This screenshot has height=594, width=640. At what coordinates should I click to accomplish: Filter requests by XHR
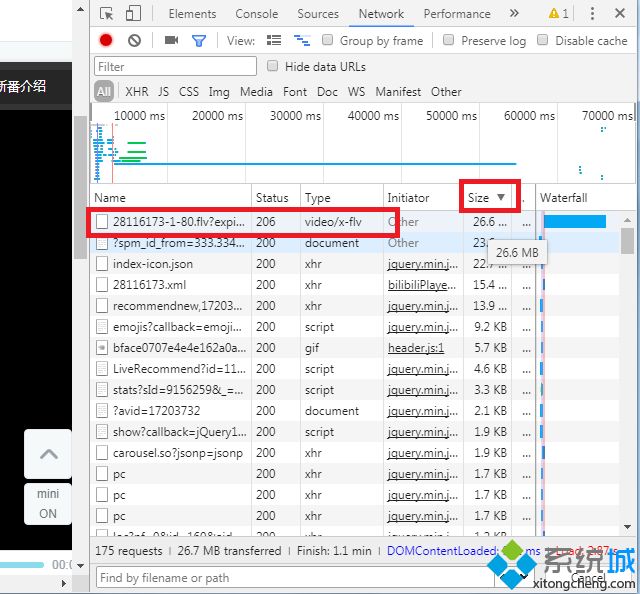pyautogui.click(x=137, y=91)
